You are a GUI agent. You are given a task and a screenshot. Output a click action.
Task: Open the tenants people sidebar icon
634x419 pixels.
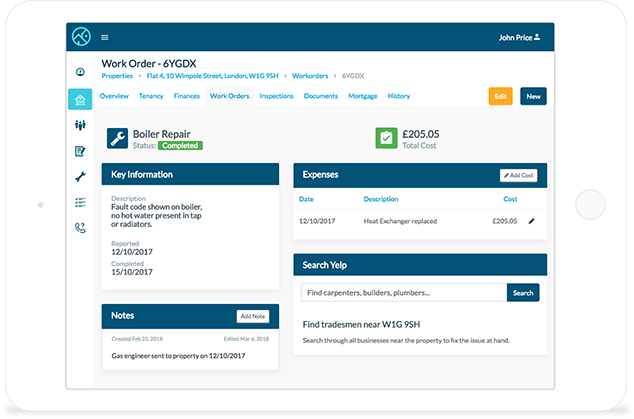pyautogui.click(x=80, y=125)
